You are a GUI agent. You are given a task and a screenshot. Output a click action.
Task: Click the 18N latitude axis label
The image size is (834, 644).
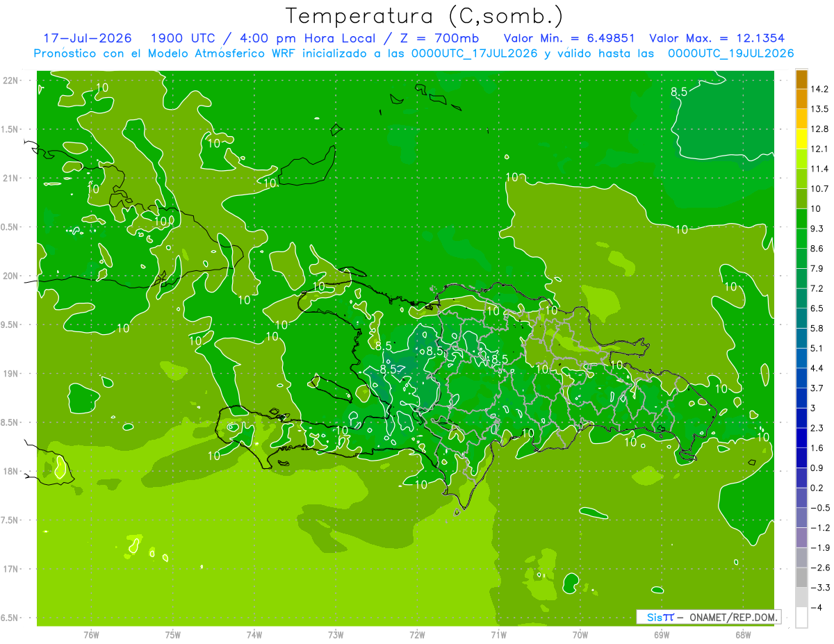(x=11, y=471)
